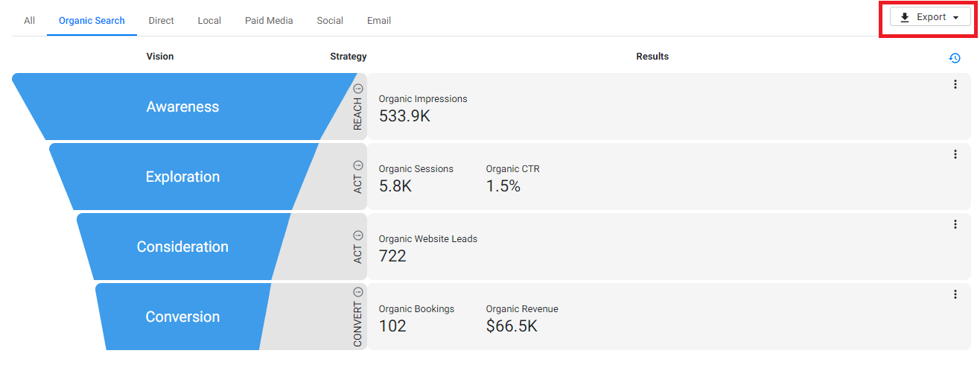Go to the Email tab
The width and height of the screenshot is (980, 368).
[x=379, y=20]
